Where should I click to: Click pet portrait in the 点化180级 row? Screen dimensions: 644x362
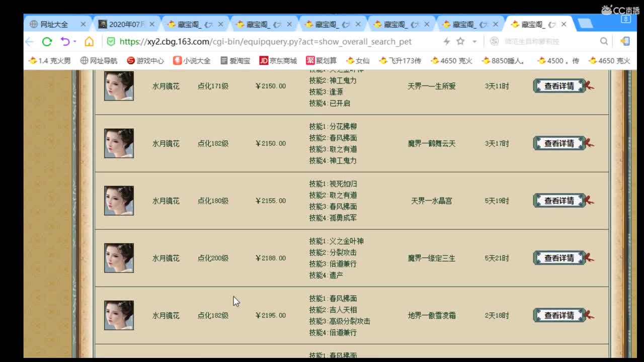[119, 201]
